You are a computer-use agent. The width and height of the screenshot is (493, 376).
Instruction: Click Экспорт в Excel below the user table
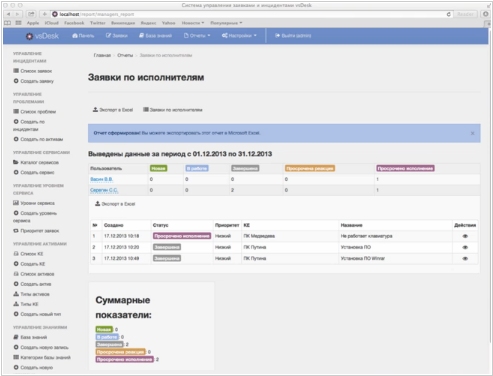click(115, 204)
